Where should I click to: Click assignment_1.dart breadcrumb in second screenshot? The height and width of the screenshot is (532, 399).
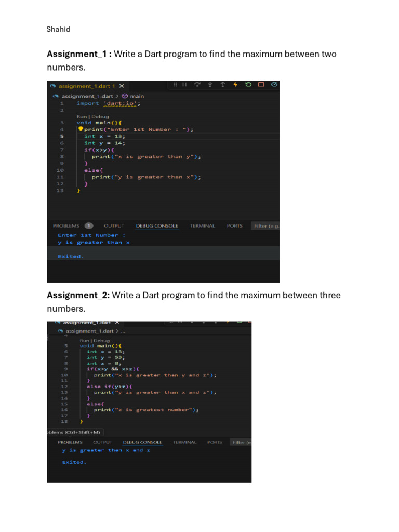[89, 331]
